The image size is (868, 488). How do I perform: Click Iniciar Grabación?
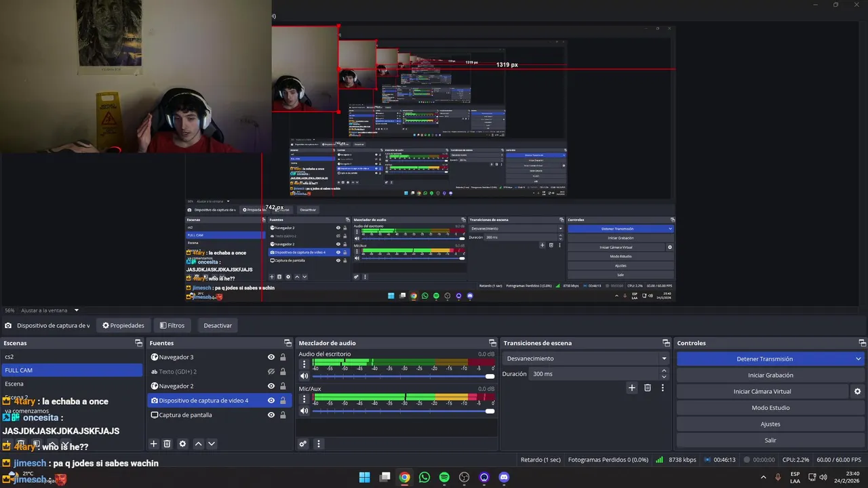coord(770,375)
